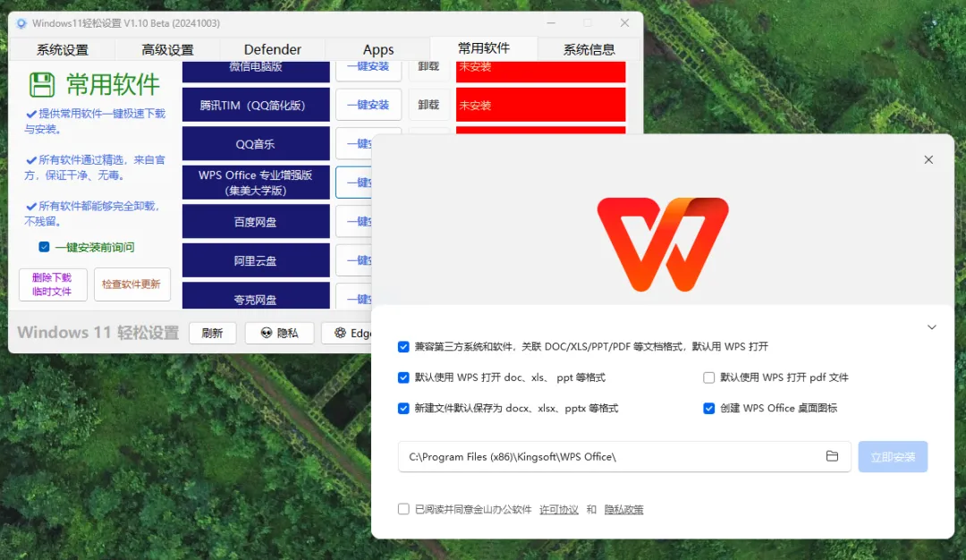966x560 pixels.
Task: Check the 已阅读并同意金山办公软件 agreement box
Action: [403, 508]
